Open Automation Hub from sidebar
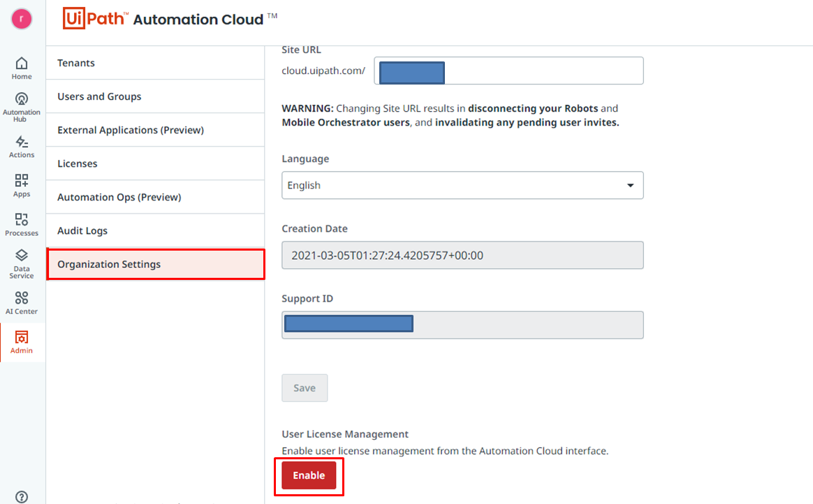The image size is (813, 504). 21,108
